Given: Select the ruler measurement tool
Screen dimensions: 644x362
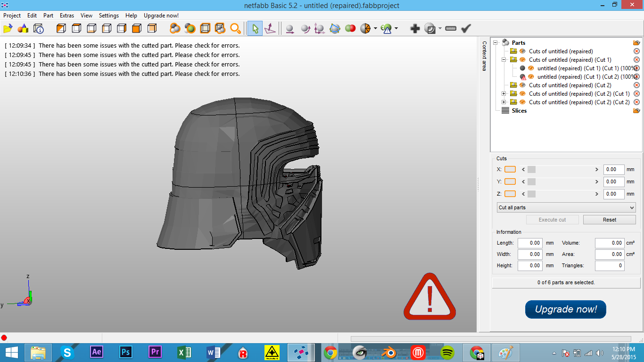Looking at the screenshot, I should [x=451, y=29].
